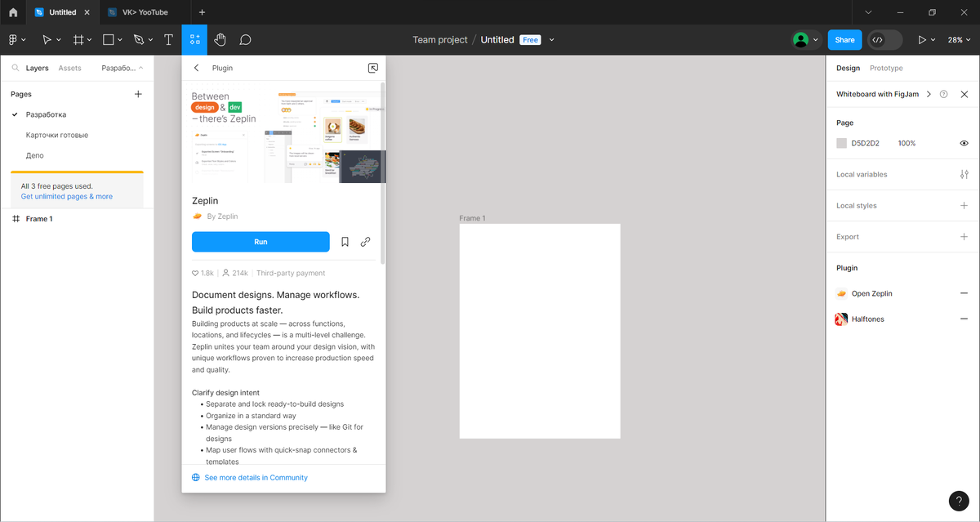980x522 pixels.
Task: Select the Text tool
Action: (x=169, y=39)
